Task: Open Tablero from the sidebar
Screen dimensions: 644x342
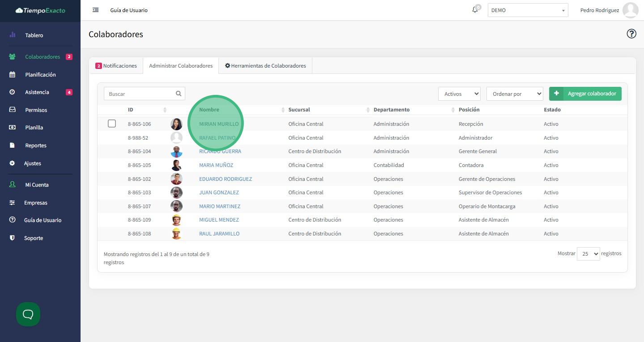Action: pyautogui.click(x=34, y=35)
